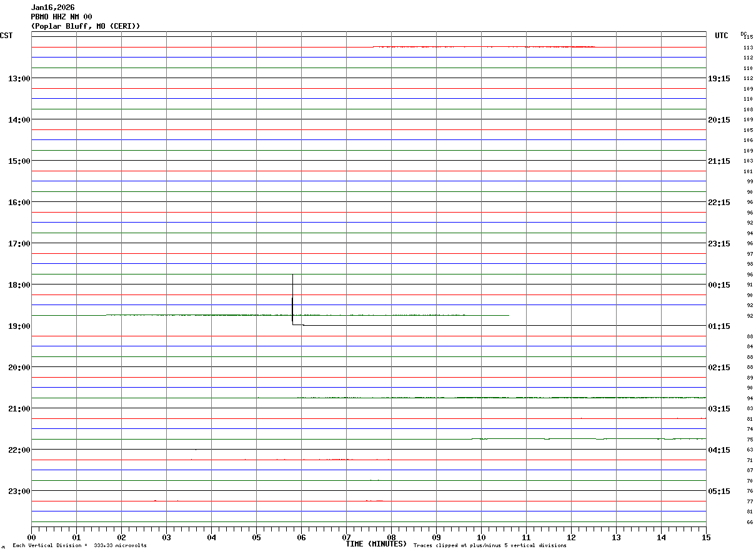Select the 19:00 CST row label
The height and width of the screenshot is (554, 756).
19,326
